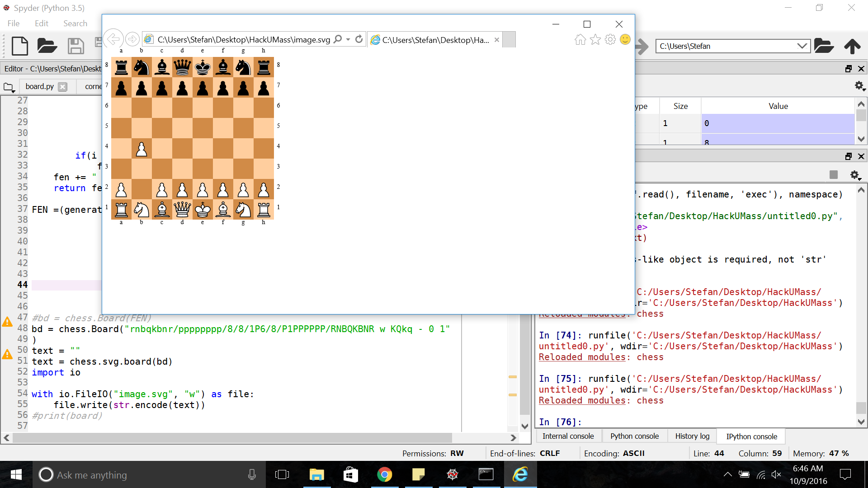Click the Open file folder icon
The width and height of the screenshot is (868, 488).
point(47,46)
